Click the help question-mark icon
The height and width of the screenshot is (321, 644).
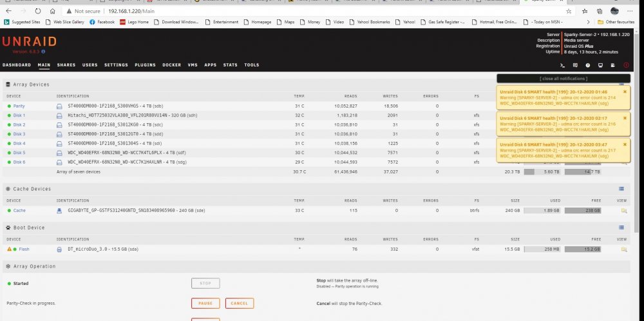[x=588, y=65]
